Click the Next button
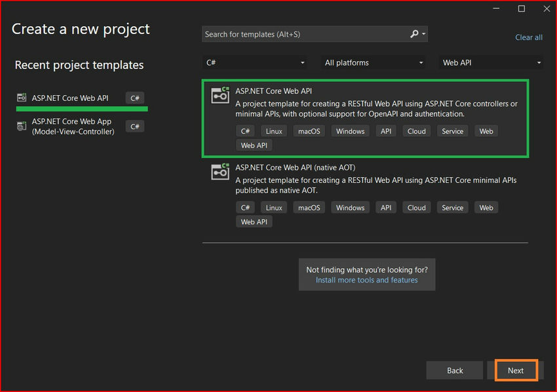The width and height of the screenshot is (557, 392). pyautogui.click(x=516, y=370)
